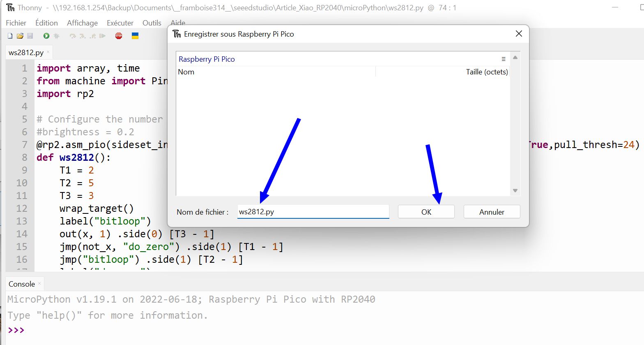Click line number 4 in editor gutter
Image resolution: width=644 pixels, height=345 pixels.
coord(25,107)
